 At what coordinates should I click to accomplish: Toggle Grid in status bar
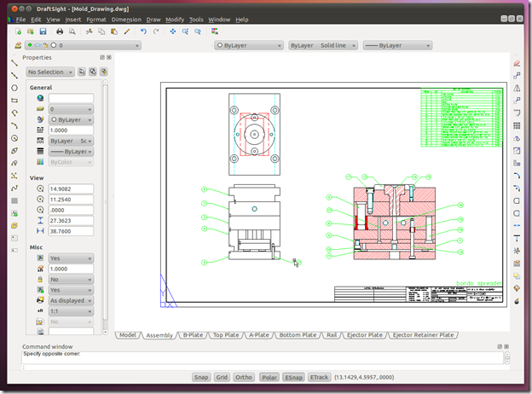pyautogui.click(x=222, y=377)
